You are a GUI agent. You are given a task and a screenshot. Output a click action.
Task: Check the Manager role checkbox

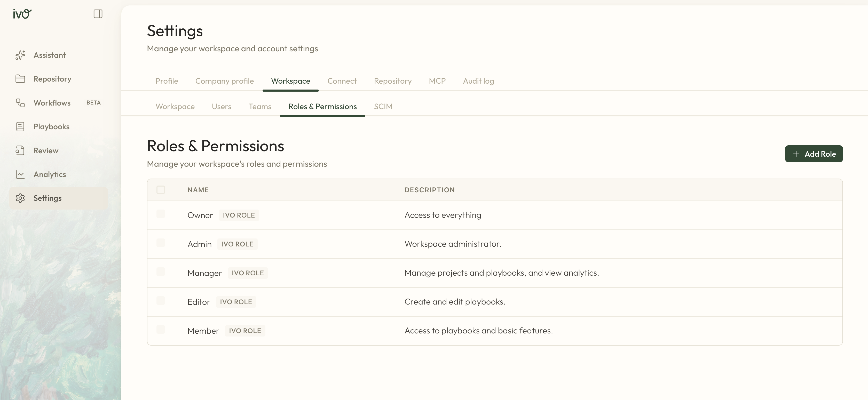[x=161, y=272]
